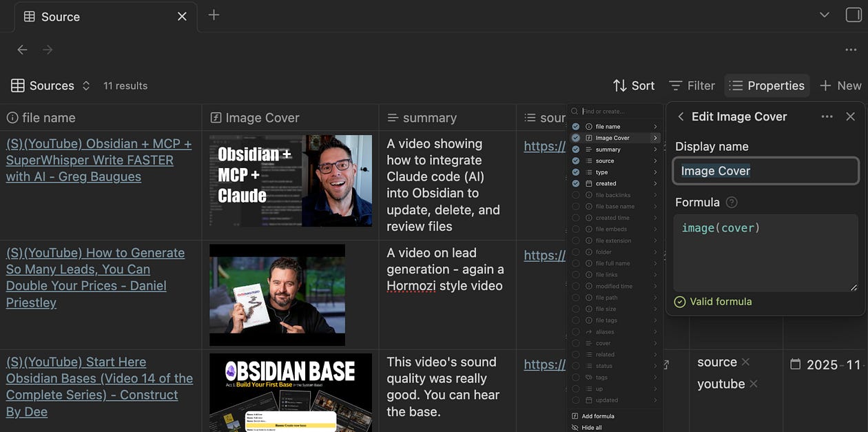Screen dimensions: 868x432
Task: Open the How to Generate So Many Leads link
Action: tap(95, 278)
